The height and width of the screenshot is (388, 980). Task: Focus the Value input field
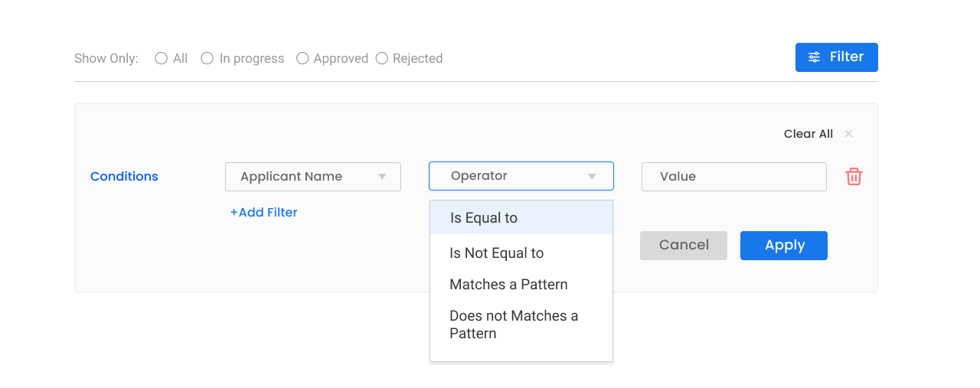point(733,177)
